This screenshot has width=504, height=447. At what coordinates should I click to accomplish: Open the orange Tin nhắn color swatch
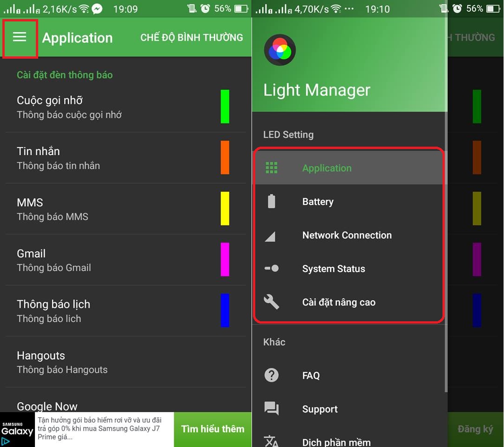point(225,157)
